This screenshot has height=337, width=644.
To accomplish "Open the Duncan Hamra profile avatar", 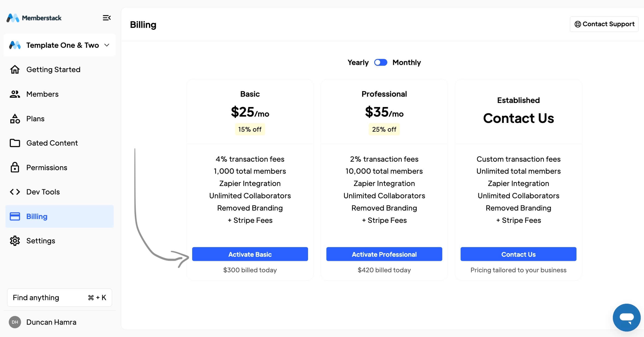I will point(15,322).
